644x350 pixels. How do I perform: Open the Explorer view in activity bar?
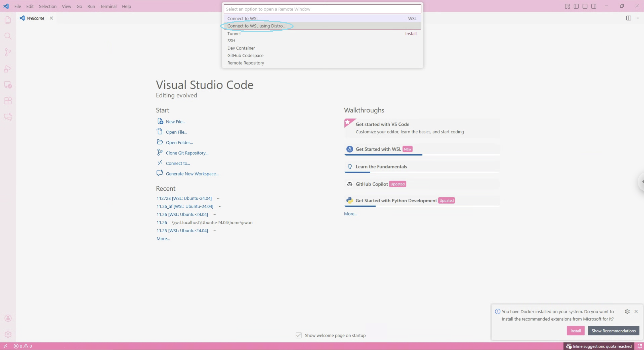point(8,20)
